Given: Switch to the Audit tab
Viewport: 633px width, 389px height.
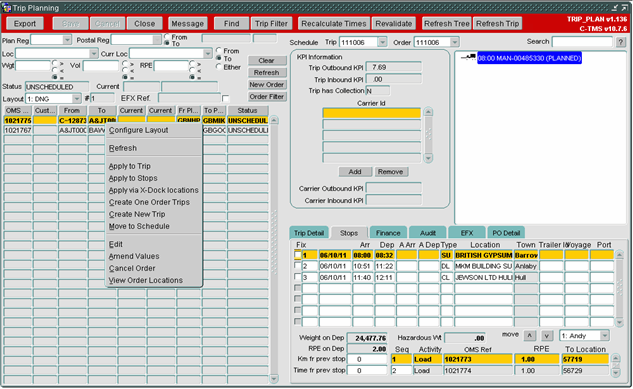Looking at the screenshot, I should pos(428,233).
